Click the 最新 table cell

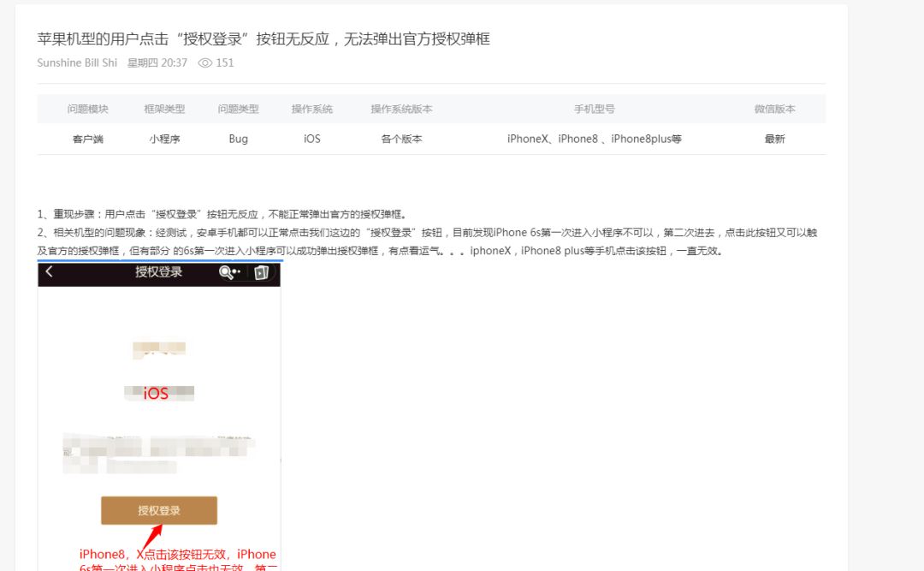pos(774,140)
